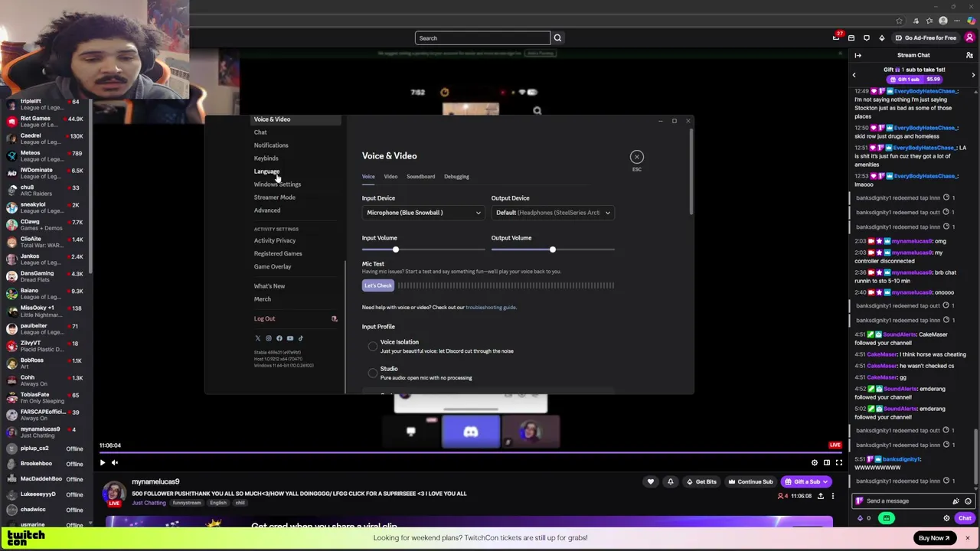Click the heart follow icon

651,481
